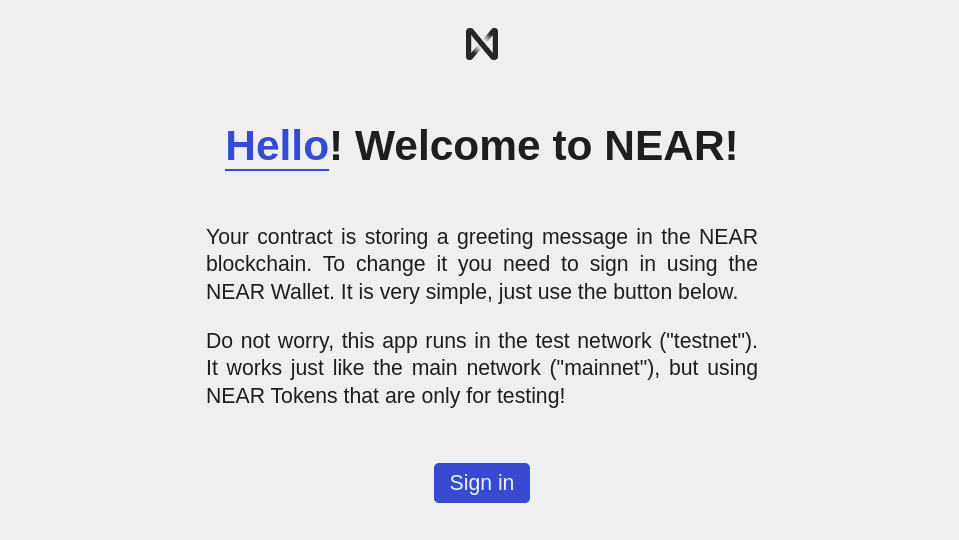Click the NEAR logo icon
Screen dimensions: 959x540
pyautogui.click(x=482, y=44)
